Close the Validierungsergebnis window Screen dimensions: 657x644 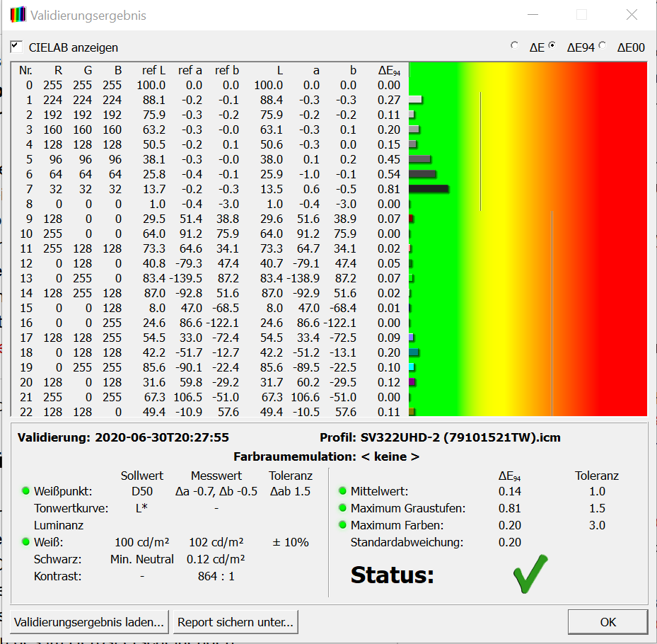pyautogui.click(x=632, y=15)
